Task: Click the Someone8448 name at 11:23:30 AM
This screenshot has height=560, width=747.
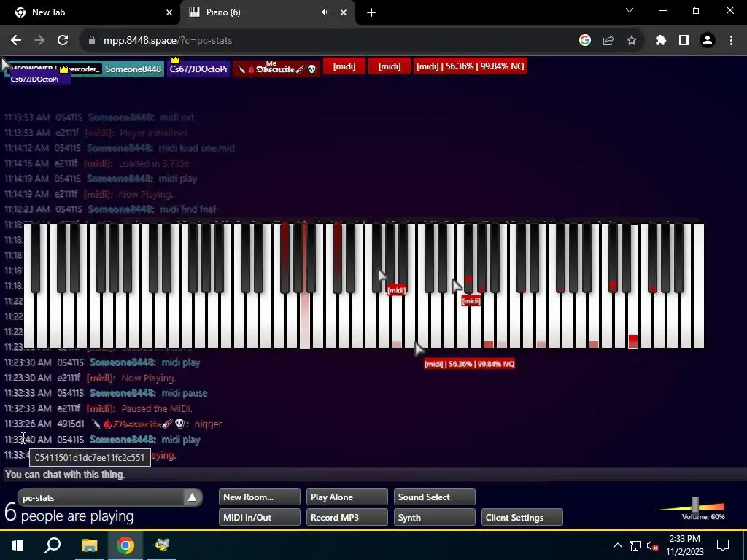Action: 123,362
